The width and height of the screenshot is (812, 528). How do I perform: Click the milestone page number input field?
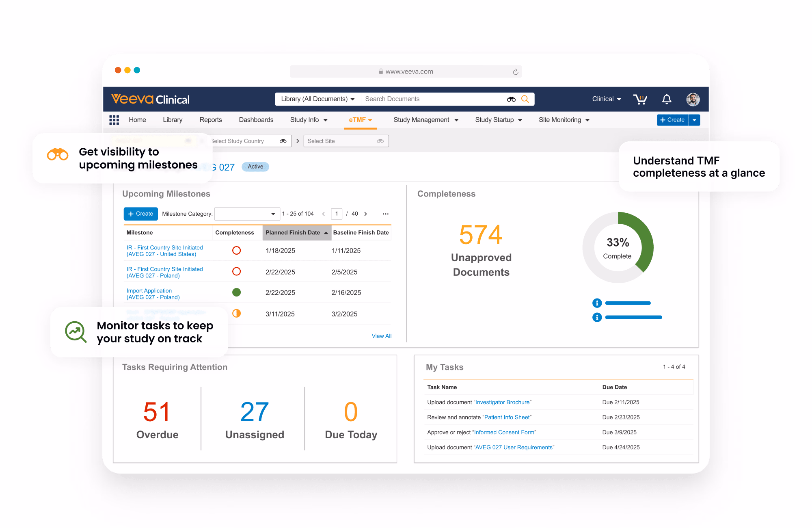[337, 214]
